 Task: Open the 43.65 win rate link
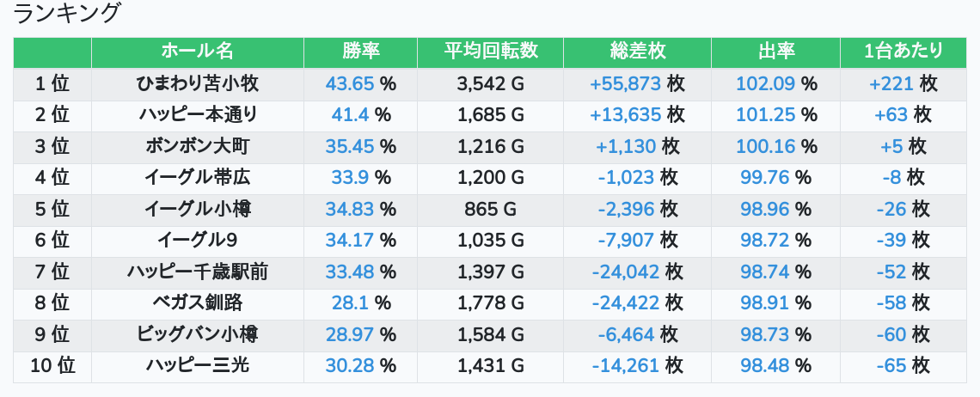point(350,83)
